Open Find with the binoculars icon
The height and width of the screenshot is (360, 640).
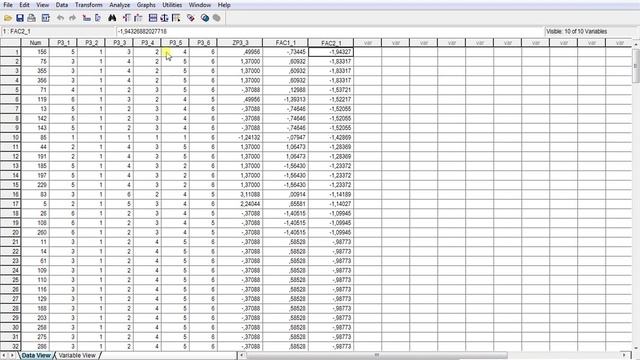coord(112,18)
